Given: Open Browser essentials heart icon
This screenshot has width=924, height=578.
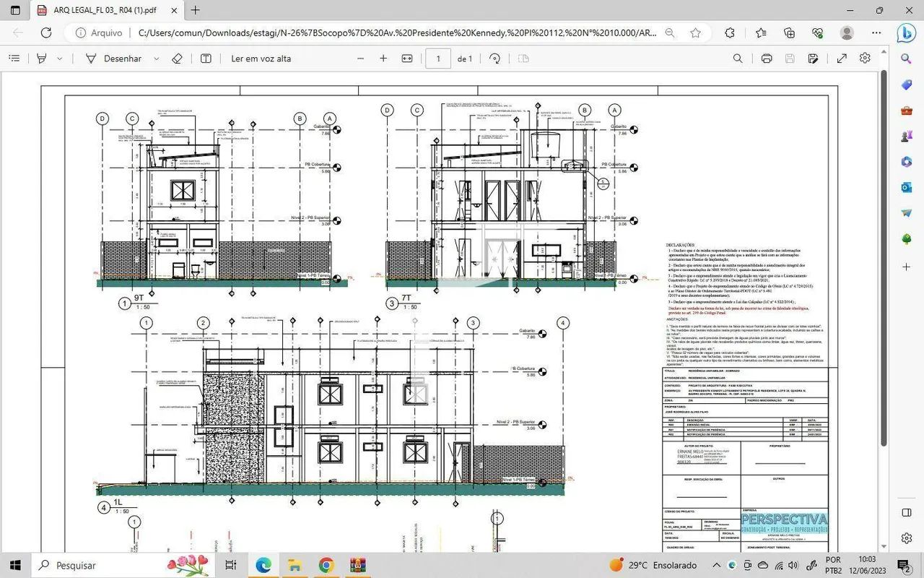Looking at the screenshot, I should (817, 33).
